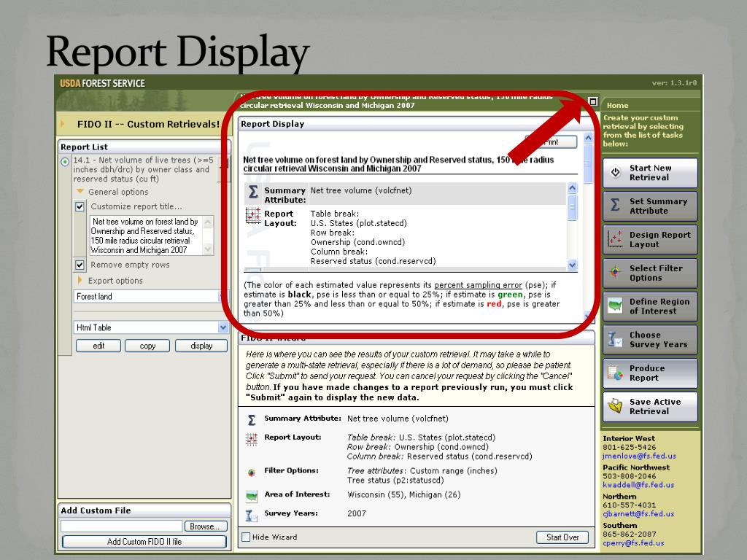Click the Report List panel heading
This screenshot has width=747, height=560.
[85, 147]
